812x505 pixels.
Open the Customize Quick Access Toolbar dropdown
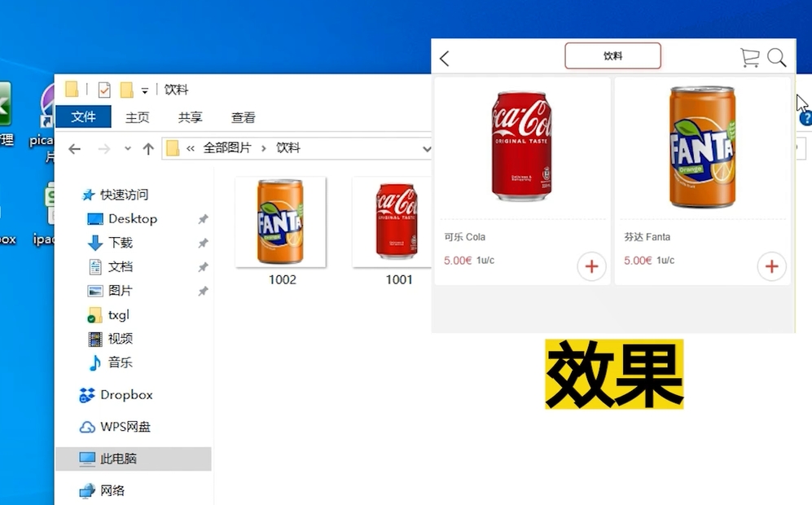pyautogui.click(x=144, y=90)
